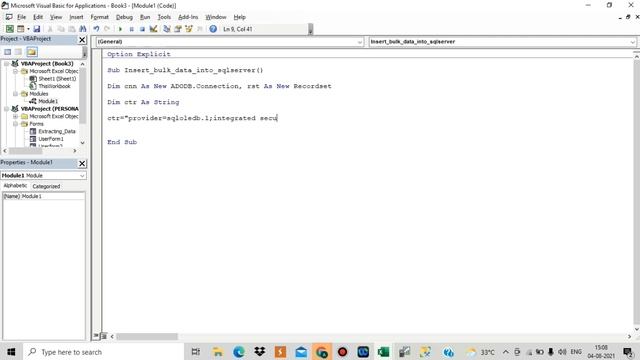Open the Debug menu
Screen dimensions: 640x360
124,17
